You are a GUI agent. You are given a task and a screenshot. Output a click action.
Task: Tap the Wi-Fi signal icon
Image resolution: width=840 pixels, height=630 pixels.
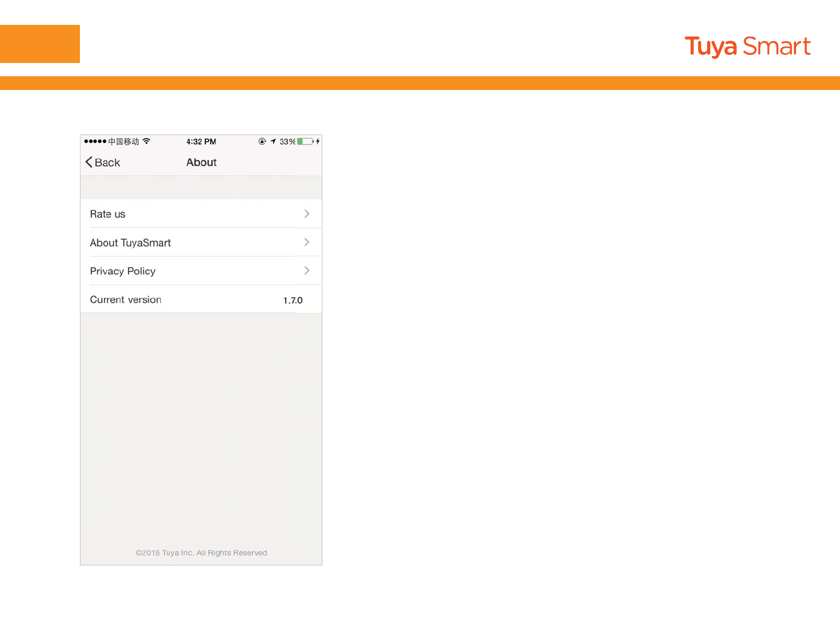coord(147,141)
